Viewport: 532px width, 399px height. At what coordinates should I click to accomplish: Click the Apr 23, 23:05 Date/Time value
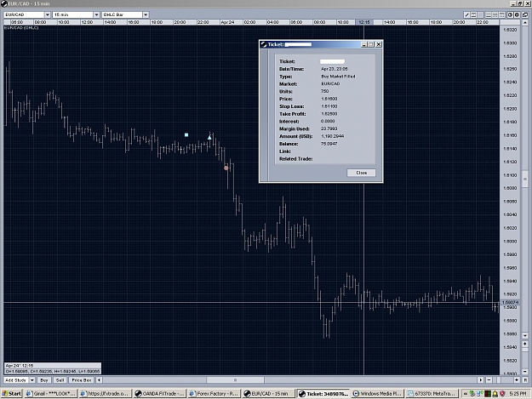click(335, 69)
